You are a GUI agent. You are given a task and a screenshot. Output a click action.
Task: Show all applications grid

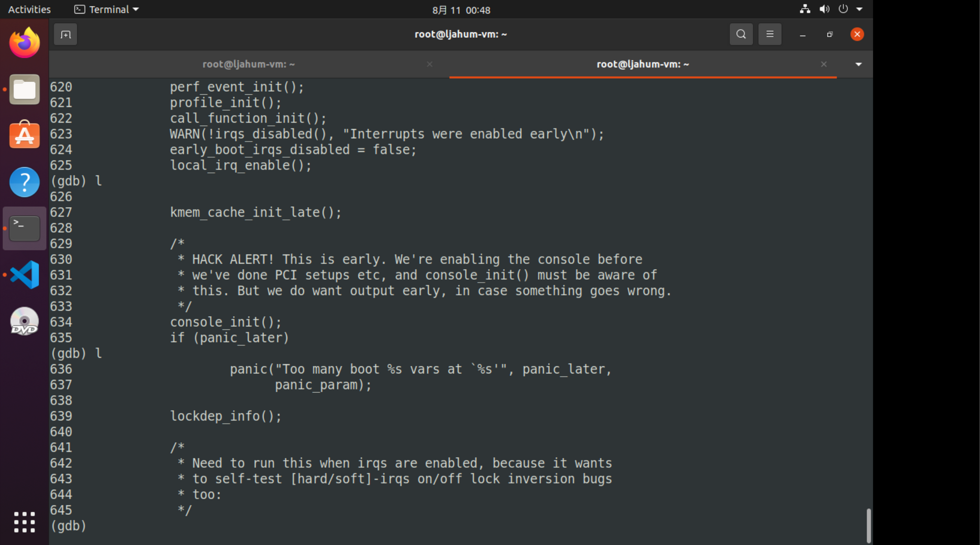pyautogui.click(x=24, y=522)
